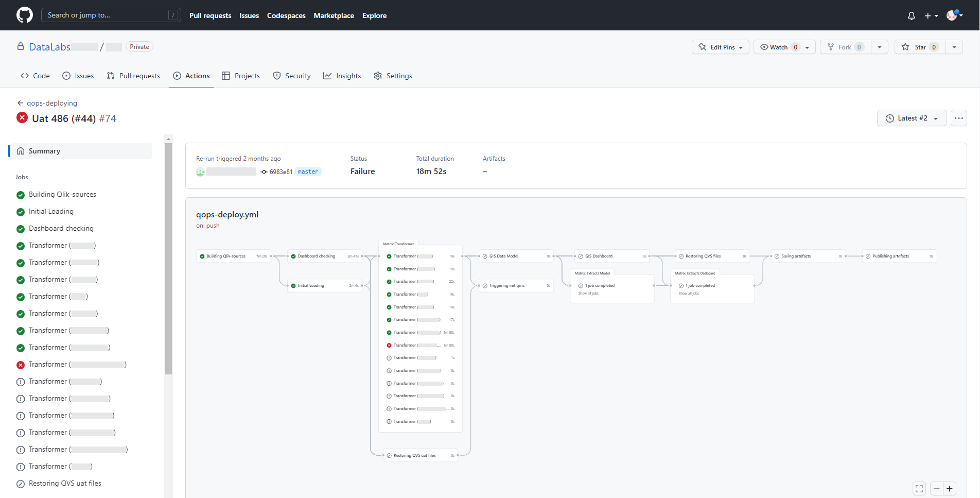
Task: Click the GitHub logo icon
Action: (x=24, y=15)
